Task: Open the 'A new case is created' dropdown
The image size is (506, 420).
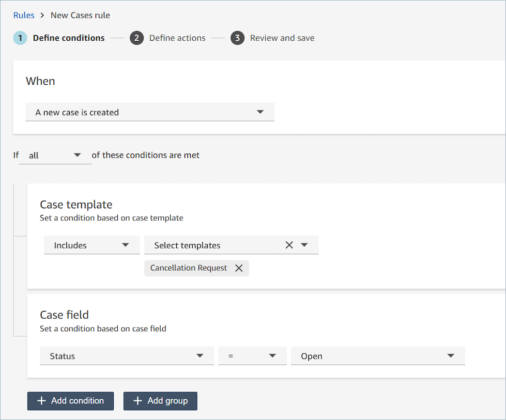Action: pyautogui.click(x=150, y=112)
